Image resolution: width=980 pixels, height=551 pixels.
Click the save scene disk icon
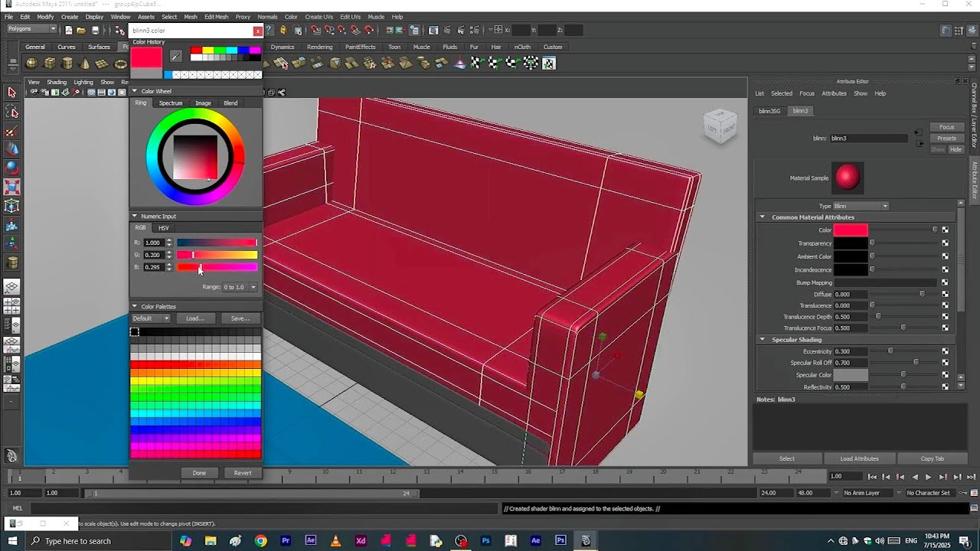(95, 31)
